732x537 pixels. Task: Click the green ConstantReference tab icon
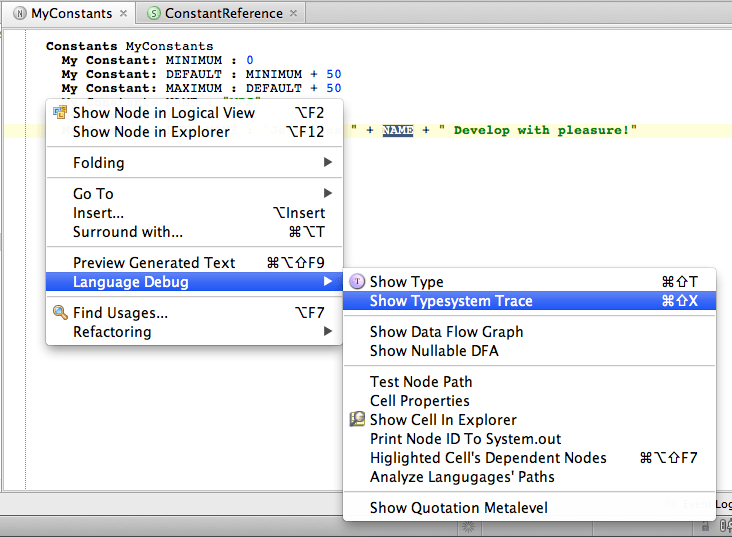click(x=153, y=14)
